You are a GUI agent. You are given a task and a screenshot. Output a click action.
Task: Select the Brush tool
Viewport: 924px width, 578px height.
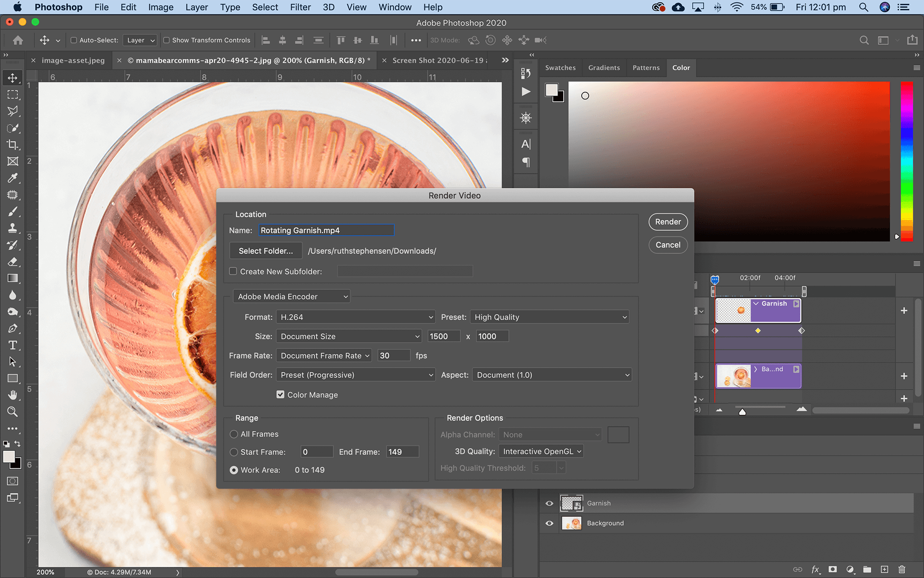tap(12, 212)
